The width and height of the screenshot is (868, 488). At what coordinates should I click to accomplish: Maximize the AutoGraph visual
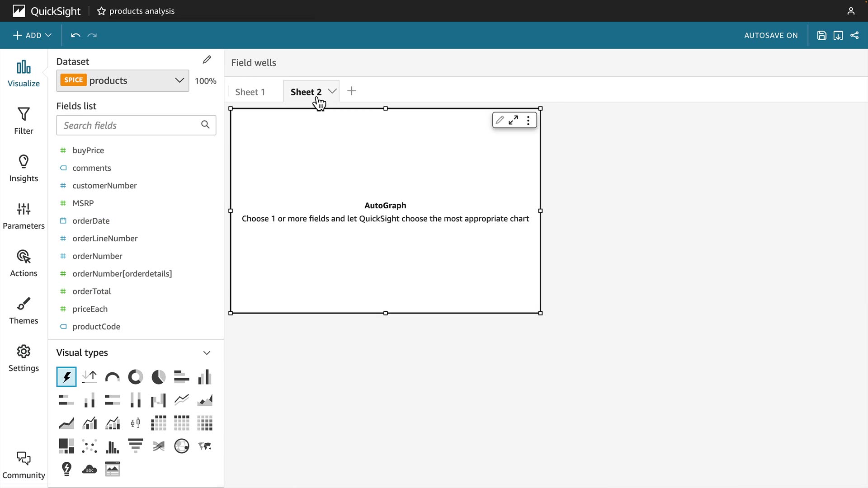(x=513, y=120)
